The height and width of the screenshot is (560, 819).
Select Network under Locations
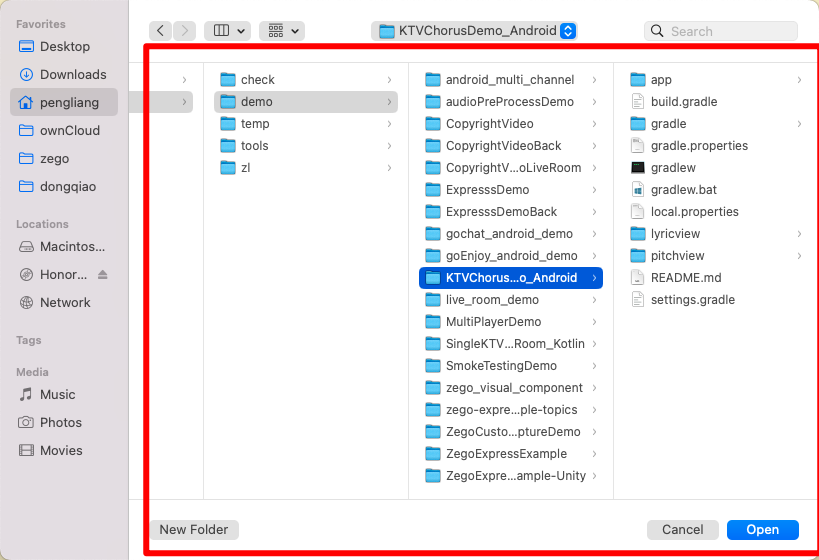[65, 302]
